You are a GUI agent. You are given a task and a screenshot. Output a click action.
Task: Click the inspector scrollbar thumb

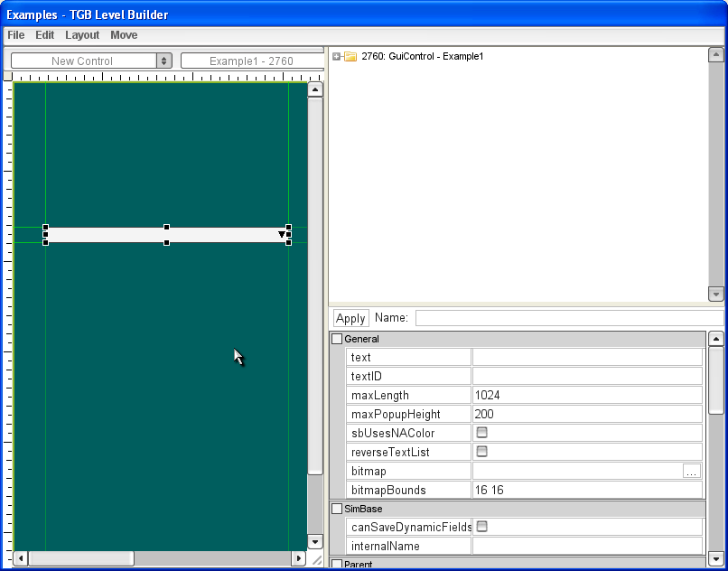716,380
